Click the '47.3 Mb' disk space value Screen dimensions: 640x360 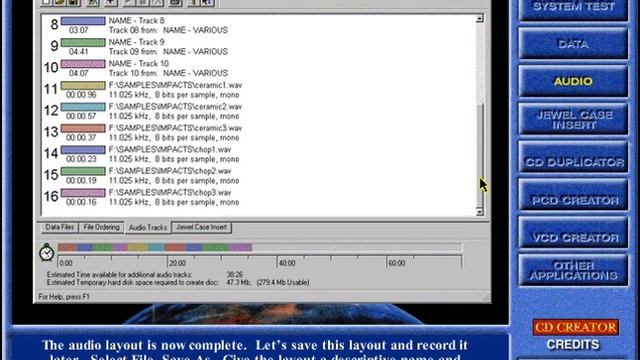(239, 282)
